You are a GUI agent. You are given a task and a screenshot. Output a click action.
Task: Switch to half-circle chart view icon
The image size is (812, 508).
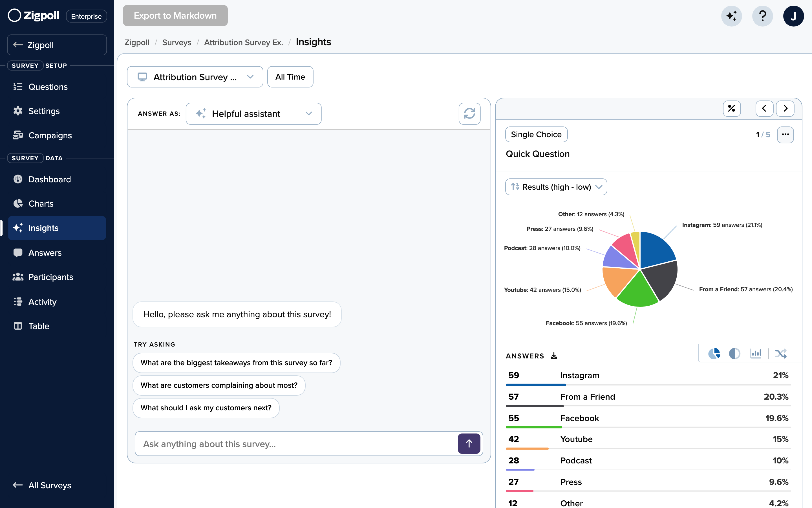coord(734,353)
